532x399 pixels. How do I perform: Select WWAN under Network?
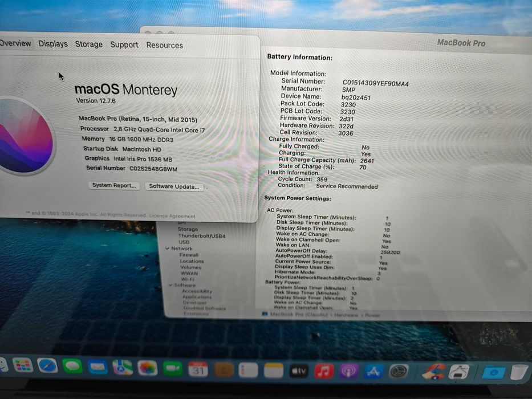pyautogui.click(x=189, y=273)
